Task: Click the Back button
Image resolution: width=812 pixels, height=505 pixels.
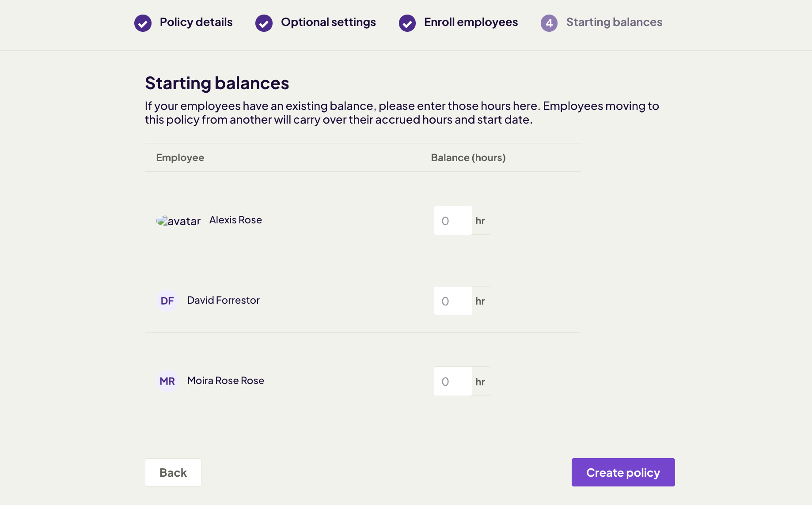Action: 173,472
